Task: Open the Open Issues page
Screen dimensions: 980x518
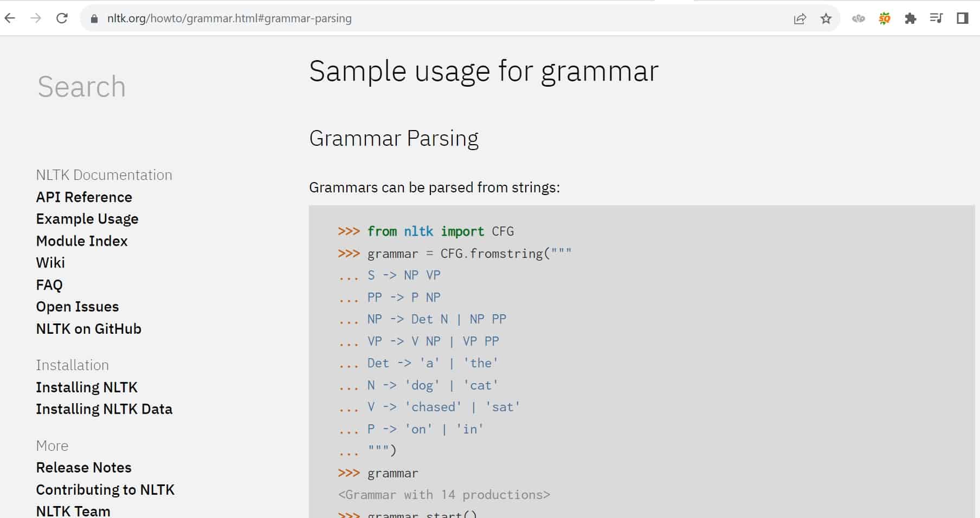Action: (x=77, y=306)
